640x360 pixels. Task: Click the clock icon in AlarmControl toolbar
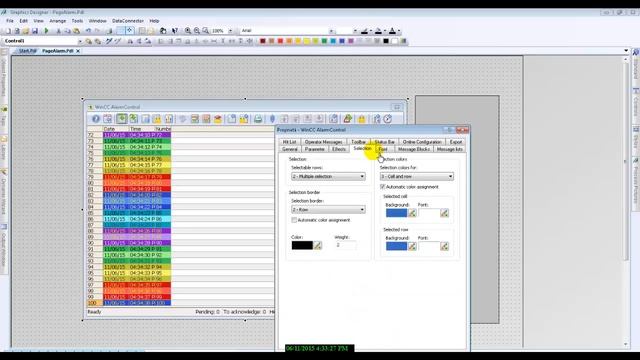coord(388,119)
